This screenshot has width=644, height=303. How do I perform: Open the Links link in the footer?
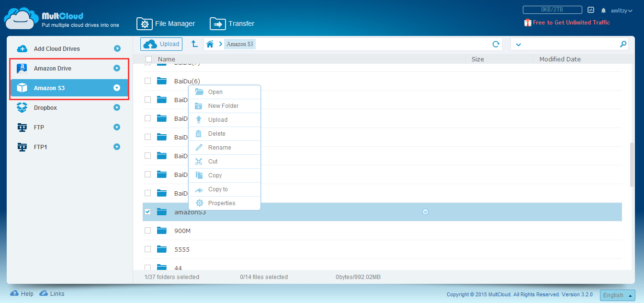pyautogui.click(x=57, y=294)
